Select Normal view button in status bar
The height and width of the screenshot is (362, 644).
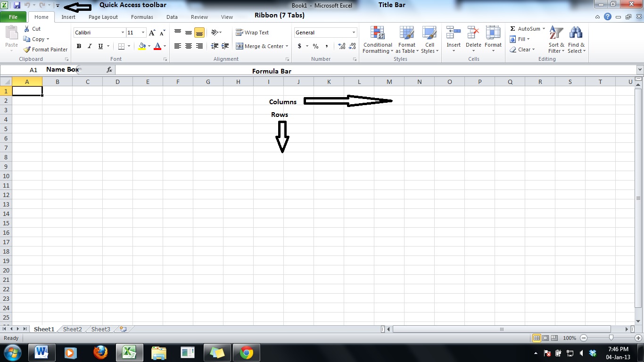(537, 338)
